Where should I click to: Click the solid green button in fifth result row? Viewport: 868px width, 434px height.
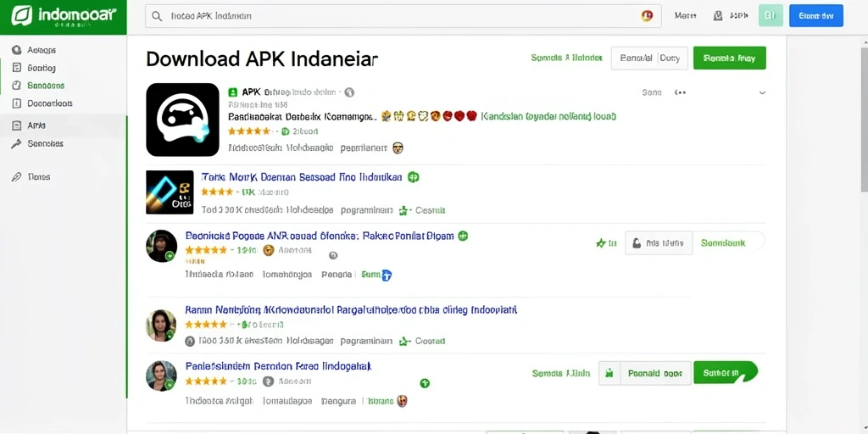click(x=726, y=373)
